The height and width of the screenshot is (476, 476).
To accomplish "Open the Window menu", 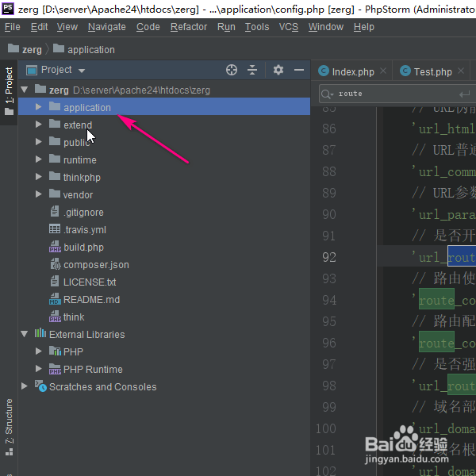I will 326,27.
